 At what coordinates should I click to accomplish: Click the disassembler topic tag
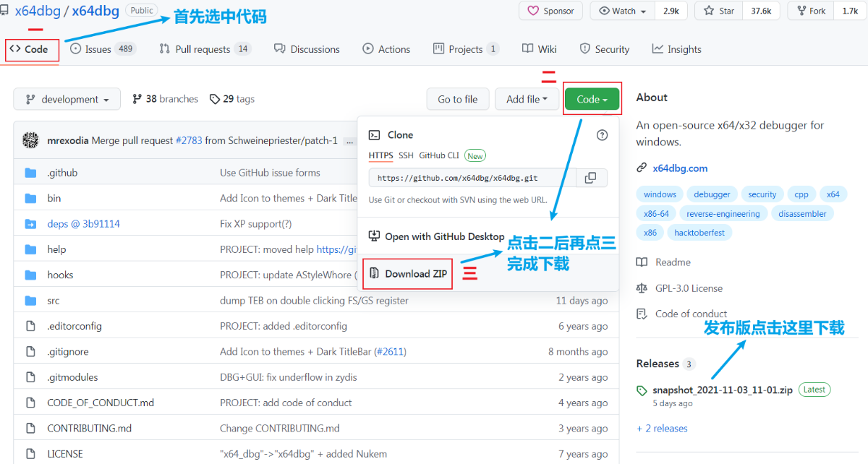tap(803, 214)
